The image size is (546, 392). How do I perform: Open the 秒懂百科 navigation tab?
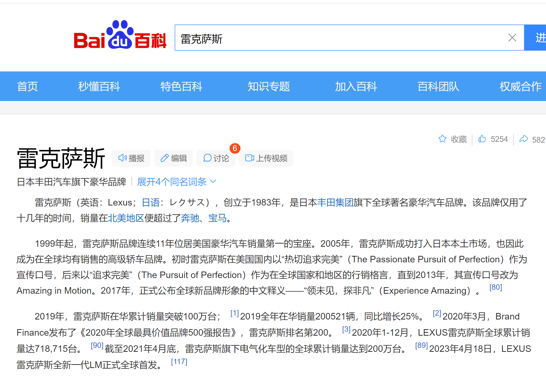click(99, 87)
